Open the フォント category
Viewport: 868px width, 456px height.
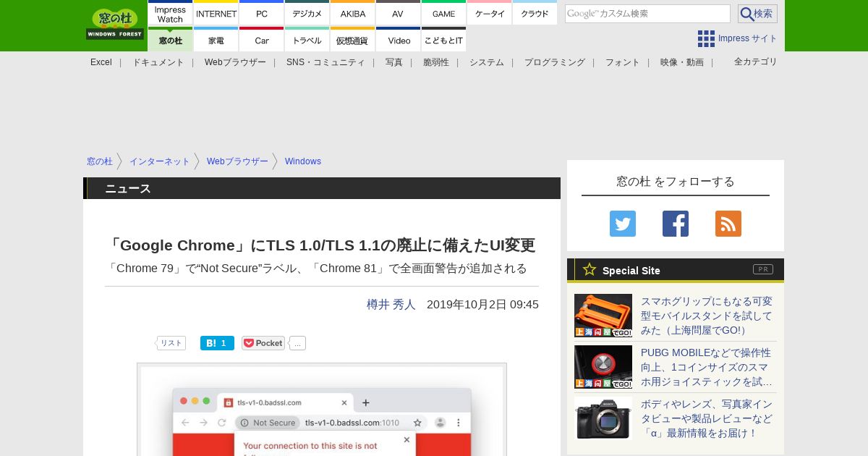pos(623,62)
